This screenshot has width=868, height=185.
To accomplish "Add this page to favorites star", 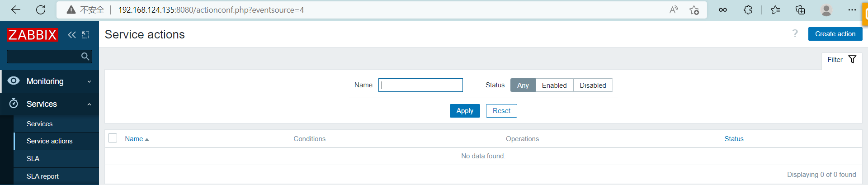I will (x=694, y=10).
